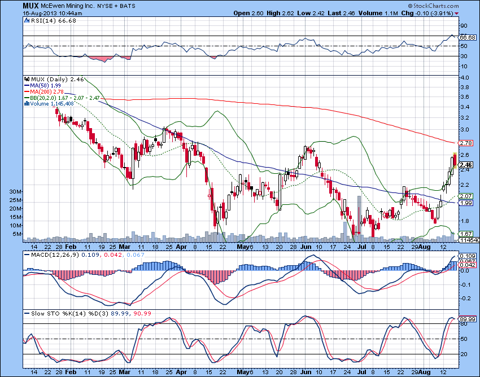The width and height of the screenshot is (480, 377).
Task: Click the RSI(14) 66.68 legend label
Action: (53, 21)
